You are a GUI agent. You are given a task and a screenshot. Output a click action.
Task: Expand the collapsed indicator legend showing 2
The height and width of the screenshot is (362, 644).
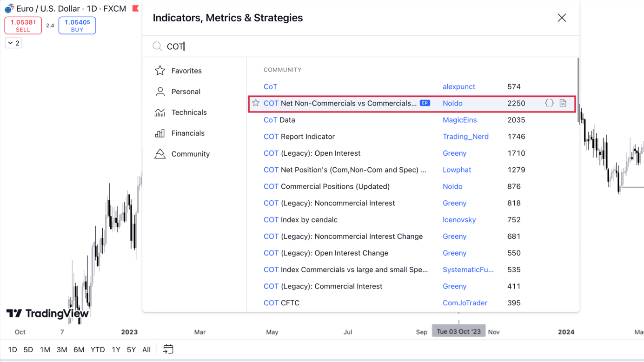(x=13, y=43)
